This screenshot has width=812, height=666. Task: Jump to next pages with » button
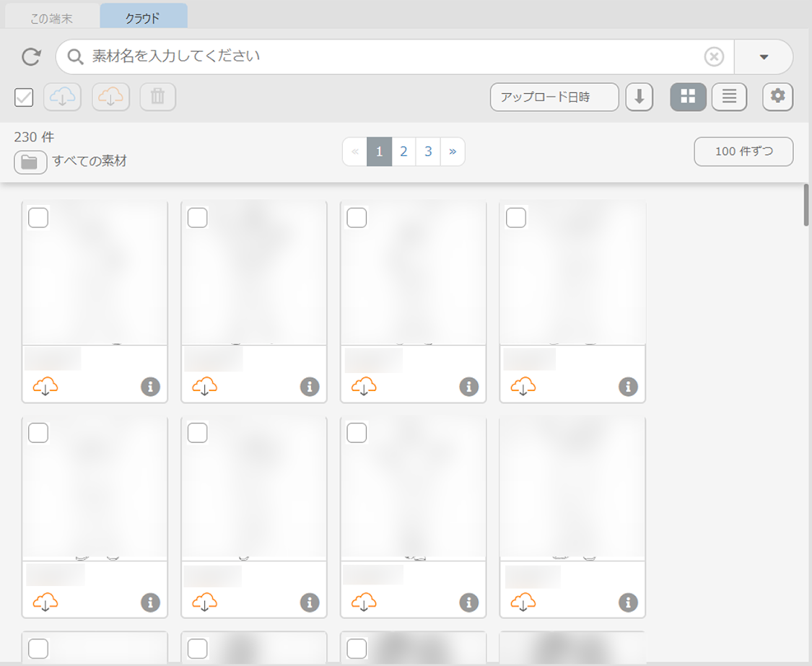point(453,152)
